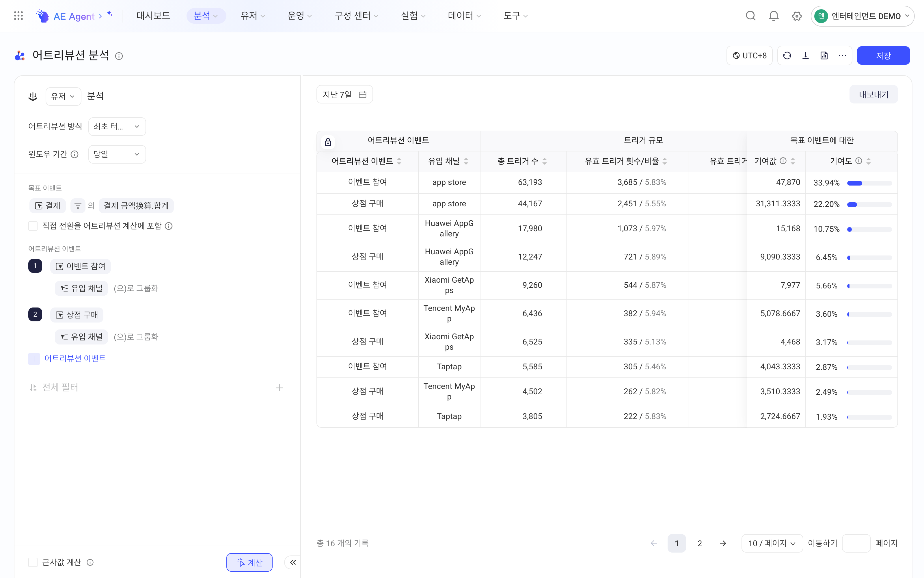Click the 이동하기 page number input field
This screenshot has width=924, height=578.
pyautogui.click(x=856, y=543)
